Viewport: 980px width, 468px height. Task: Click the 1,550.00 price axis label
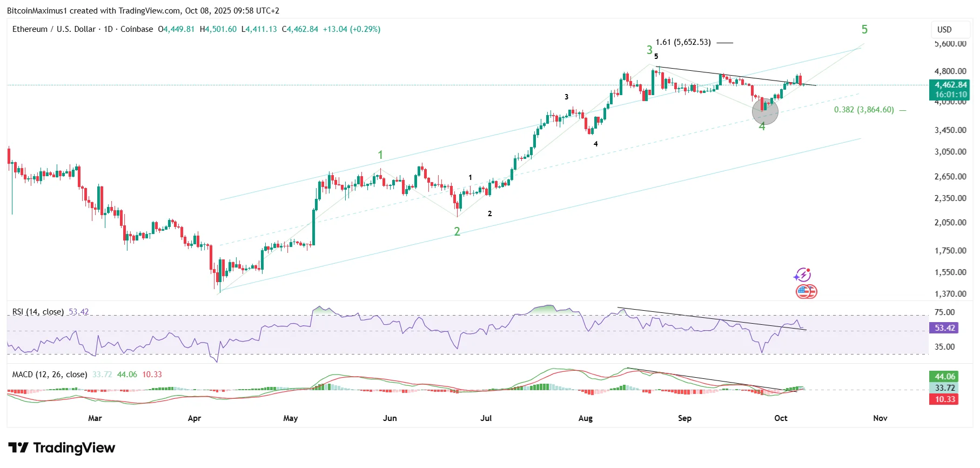tap(951, 272)
